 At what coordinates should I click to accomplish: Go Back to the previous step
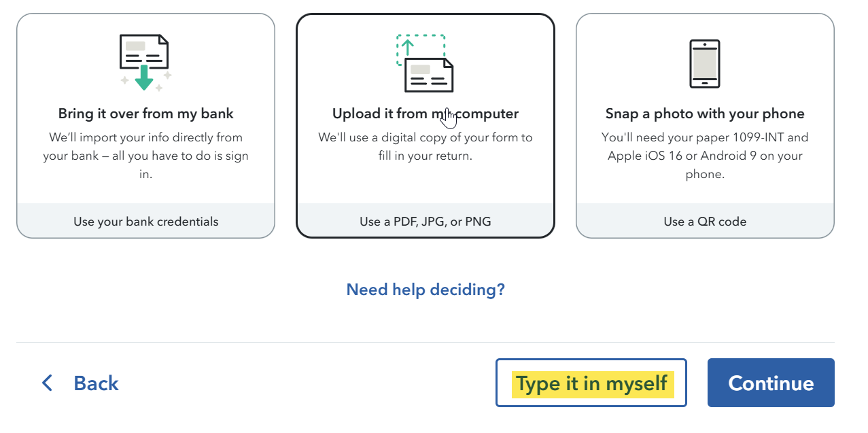pyautogui.click(x=80, y=383)
